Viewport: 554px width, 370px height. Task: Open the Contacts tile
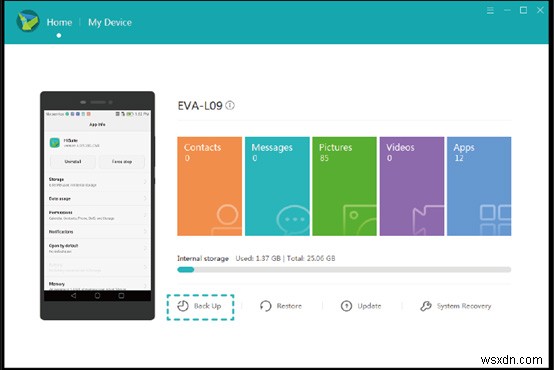pos(210,186)
